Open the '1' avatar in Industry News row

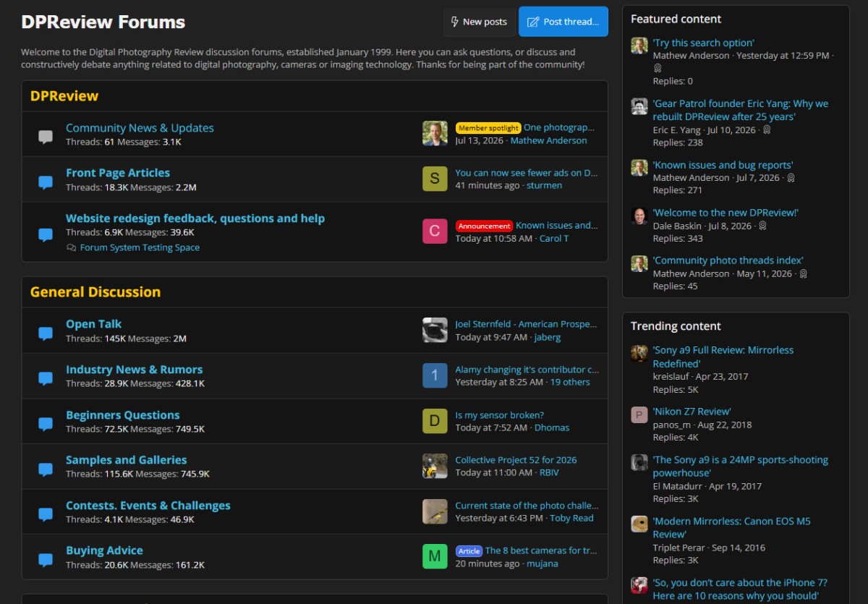point(435,375)
